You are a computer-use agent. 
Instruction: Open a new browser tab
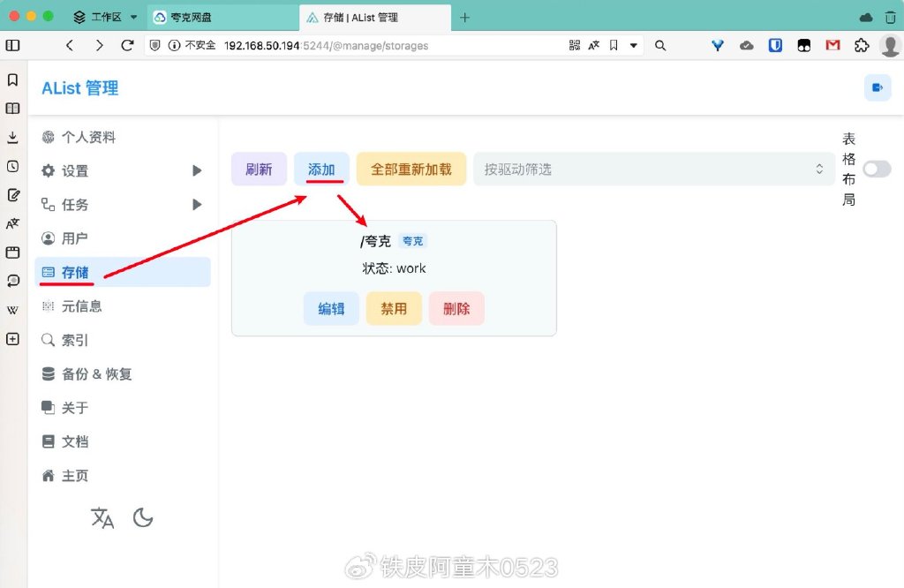point(464,18)
